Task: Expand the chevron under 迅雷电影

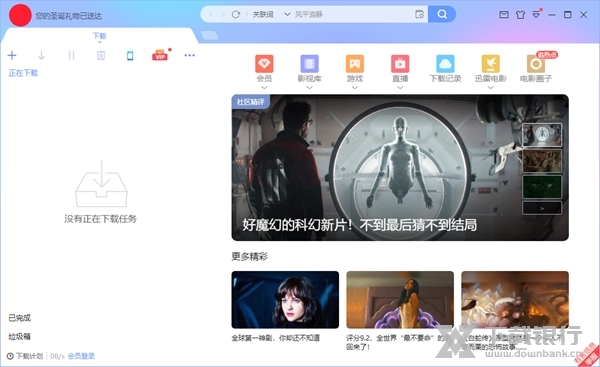Action: coord(491,87)
